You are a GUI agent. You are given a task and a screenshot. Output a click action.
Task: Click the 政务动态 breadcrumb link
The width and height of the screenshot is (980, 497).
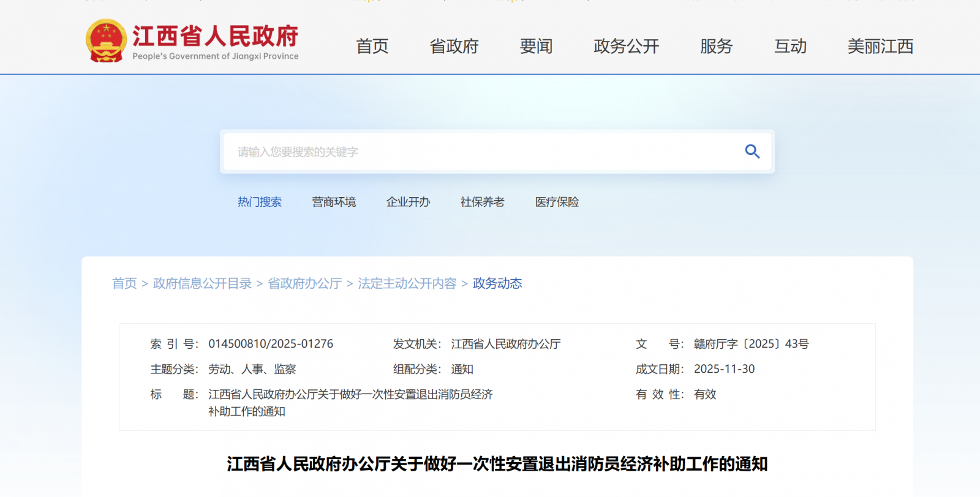point(497,283)
